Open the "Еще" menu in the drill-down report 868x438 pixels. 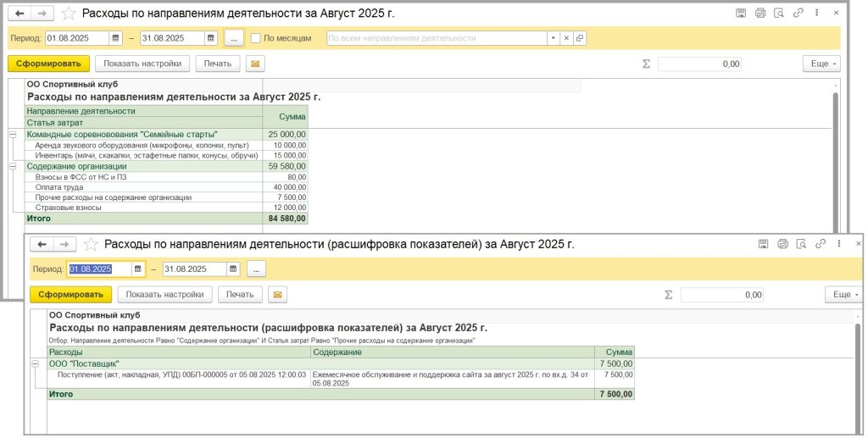click(843, 295)
